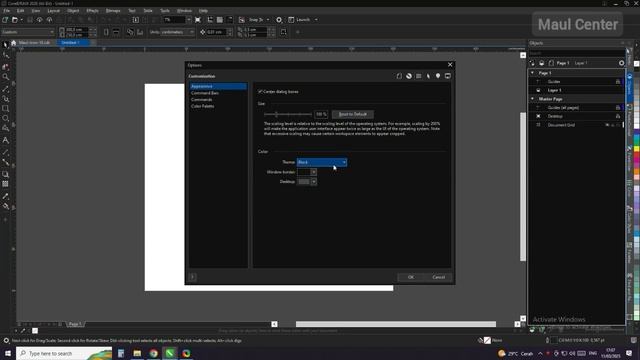Click Cancel in the Options dialog
Viewport: 640px width, 360px height.
[x=439, y=277]
